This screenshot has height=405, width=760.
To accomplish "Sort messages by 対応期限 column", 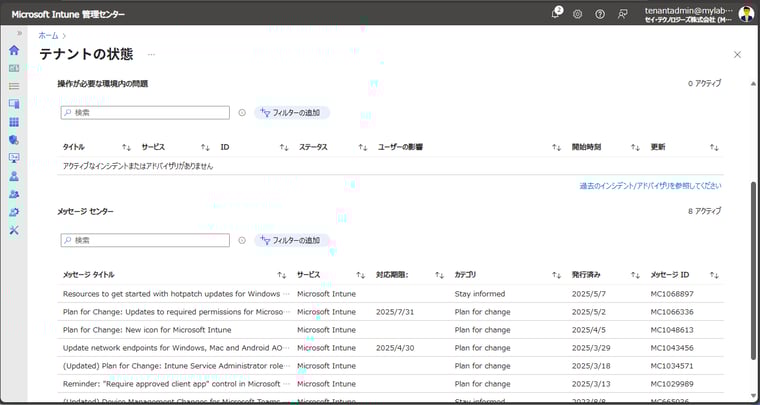I will pos(439,275).
